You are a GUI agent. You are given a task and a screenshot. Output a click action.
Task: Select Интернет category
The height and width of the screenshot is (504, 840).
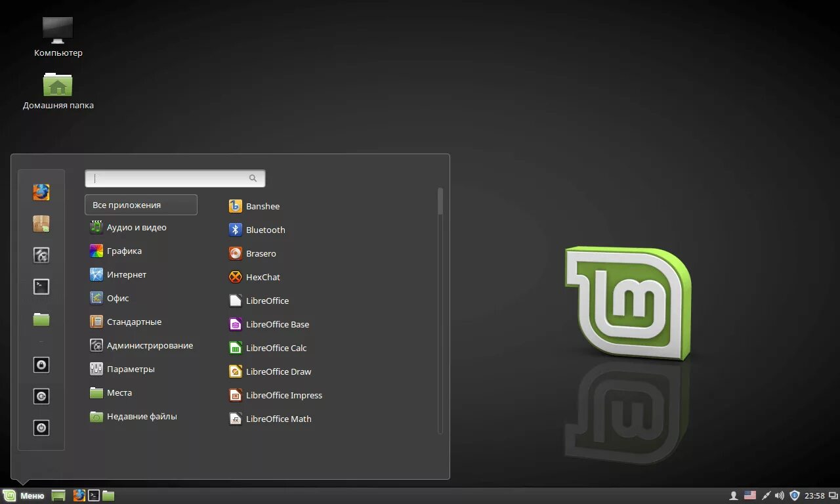118,274
